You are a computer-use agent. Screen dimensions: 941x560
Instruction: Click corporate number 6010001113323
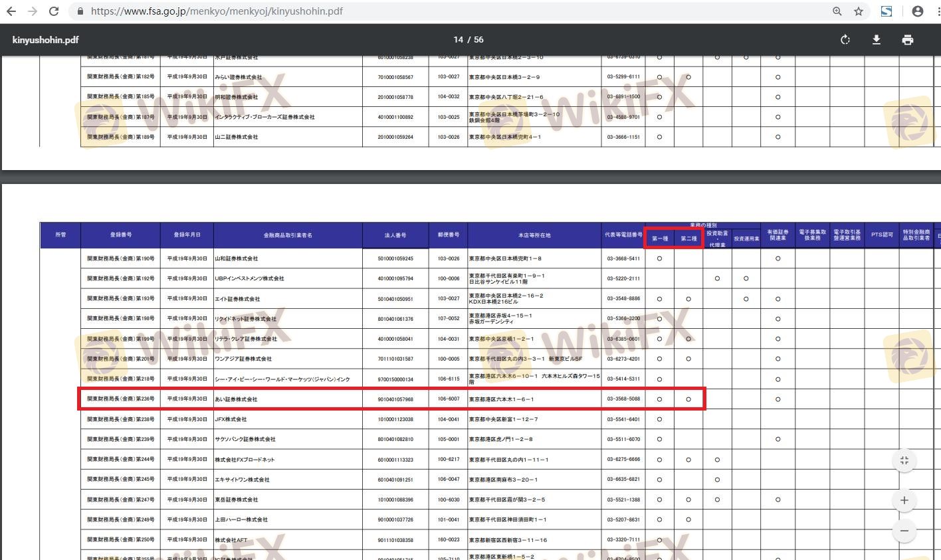pos(395,460)
